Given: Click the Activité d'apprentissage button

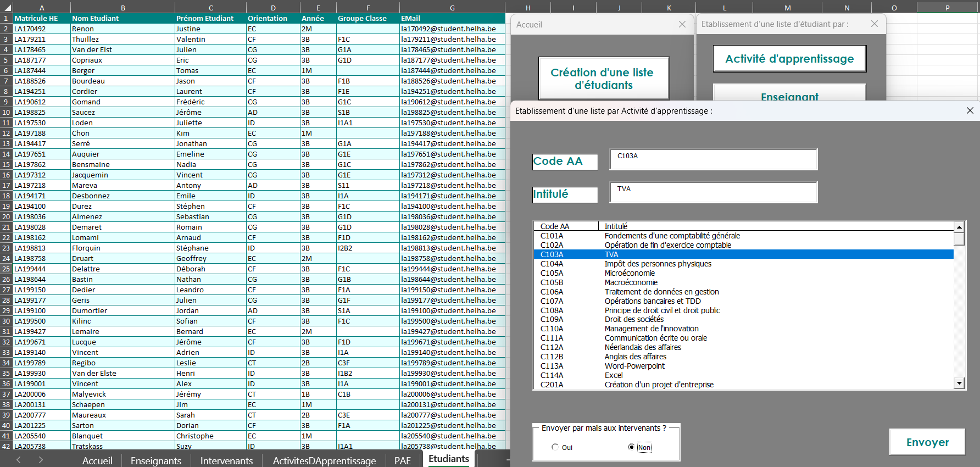Looking at the screenshot, I should (x=789, y=59).
